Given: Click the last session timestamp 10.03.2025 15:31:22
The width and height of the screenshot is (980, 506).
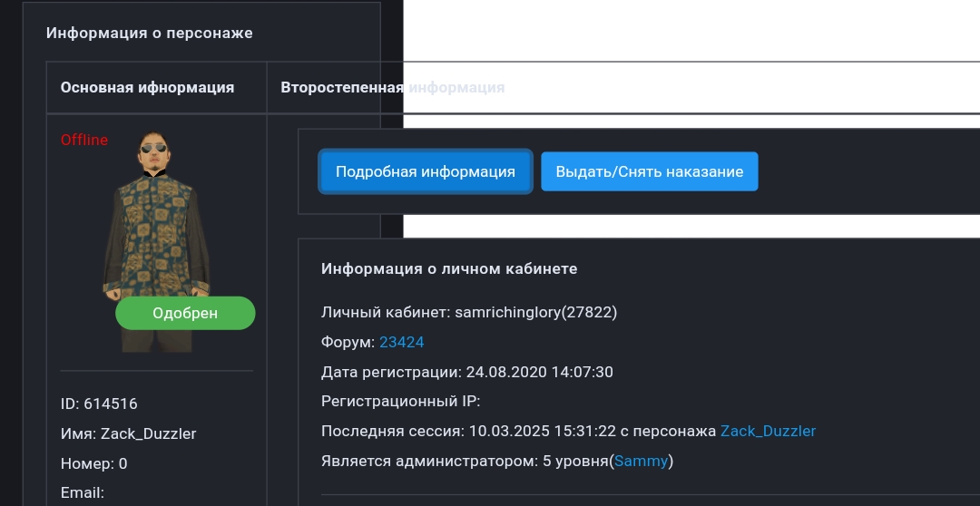Looking at the screenshot, I should tap(542, 431).
